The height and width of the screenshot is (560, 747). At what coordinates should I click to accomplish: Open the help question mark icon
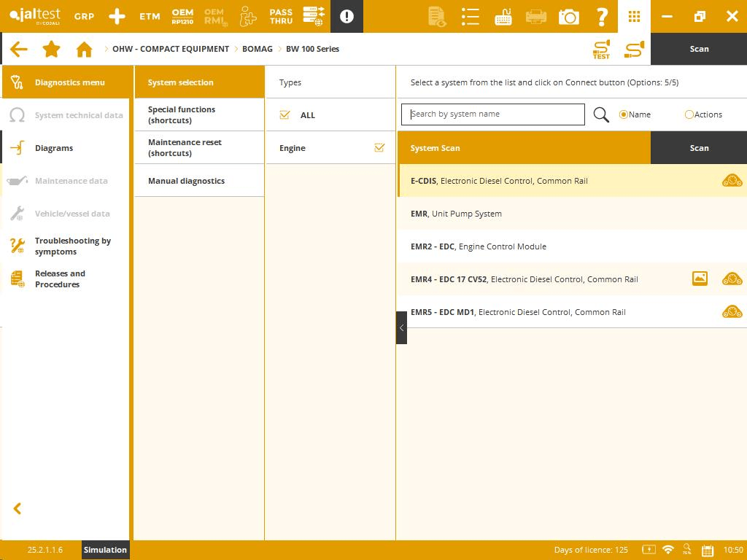pyautogui.click(x=602, y=16)
